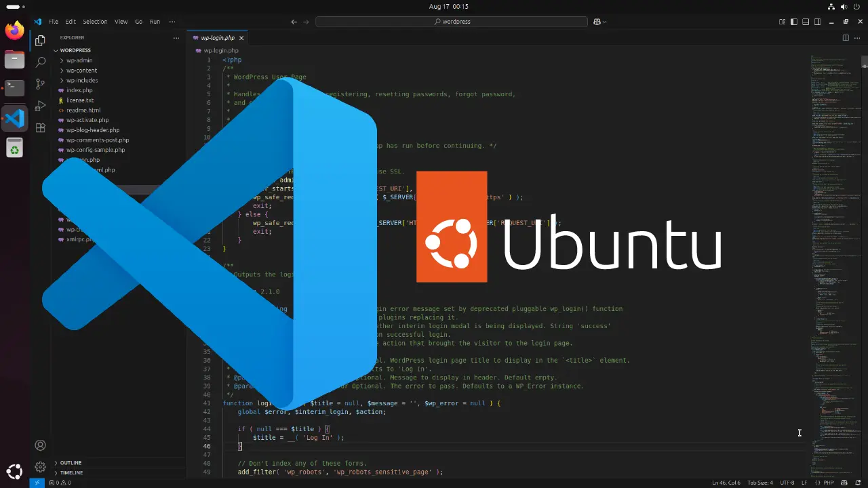Open the Extensions view
Screen dimensions: 868x488
[40, 127]
